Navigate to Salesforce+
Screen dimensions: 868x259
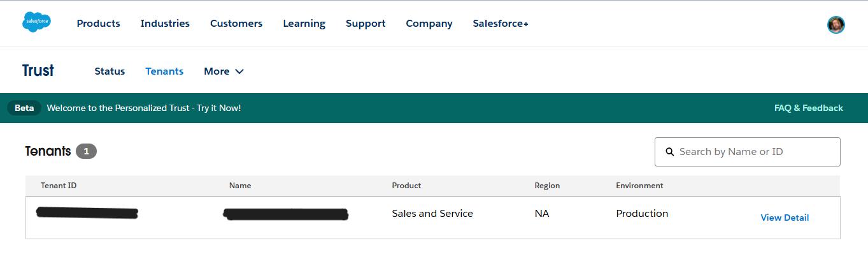pyautogui.click(x=501, y=24)
